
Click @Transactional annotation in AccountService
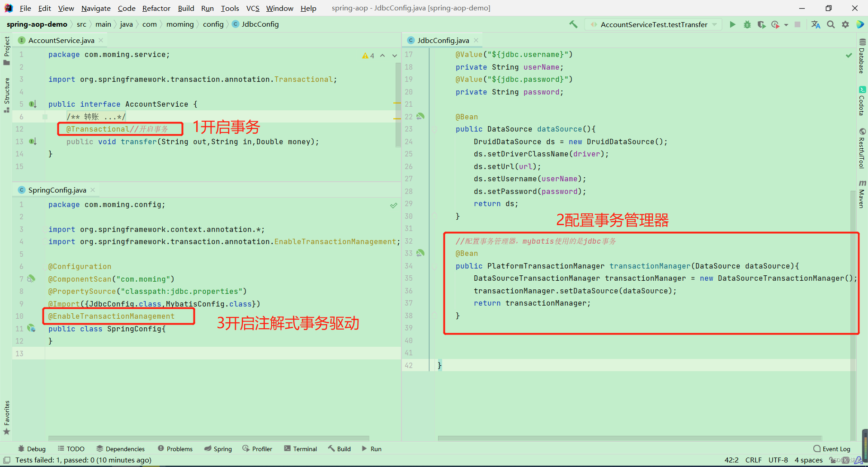(x=98, y=129)
